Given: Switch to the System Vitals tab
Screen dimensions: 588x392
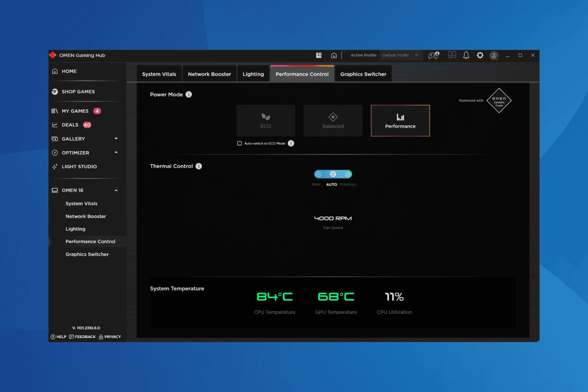Looking at the screenshot, I should coord(159,74).
